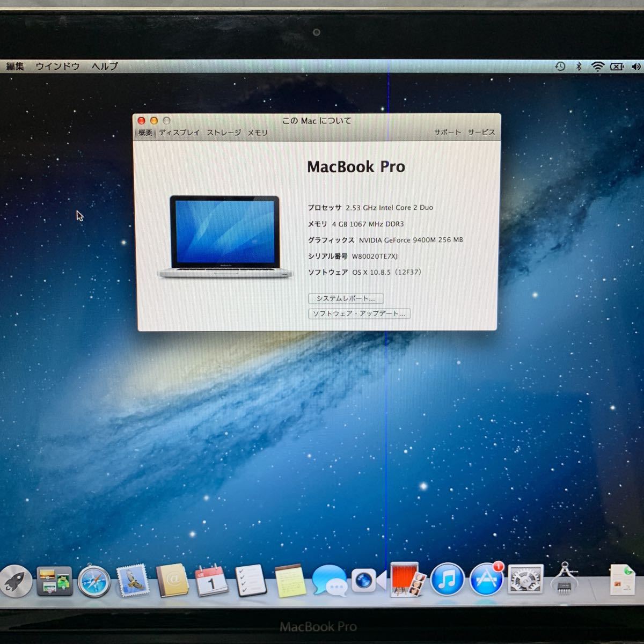Viewport: 644px width, 644px height.
Task: Click Time Machine menu bar icon
Action: 560,66
